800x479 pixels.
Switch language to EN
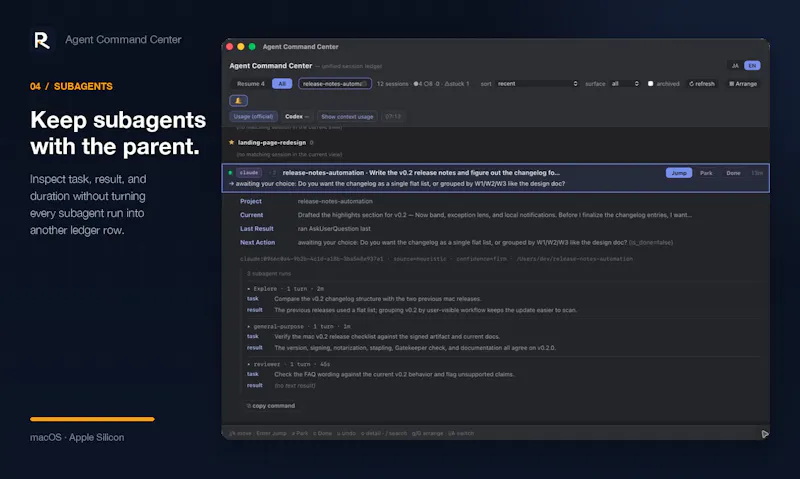click(752, 66)
